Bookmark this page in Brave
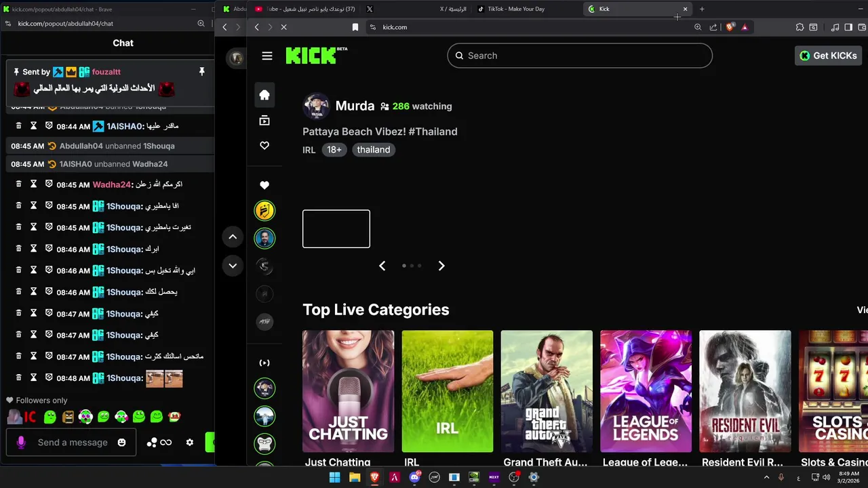Screen dimensions: 868x488 (x=355, y=27)
